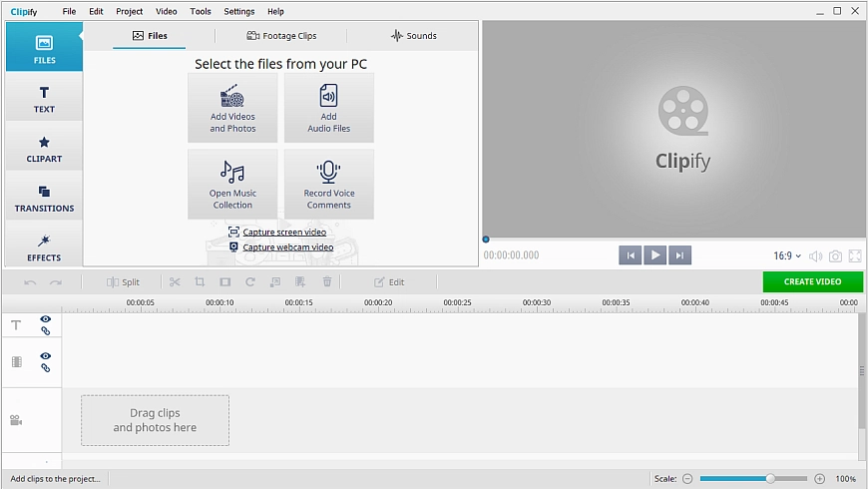Open the Help menu
Screen dimensions: 868x491
pos(275,11)
